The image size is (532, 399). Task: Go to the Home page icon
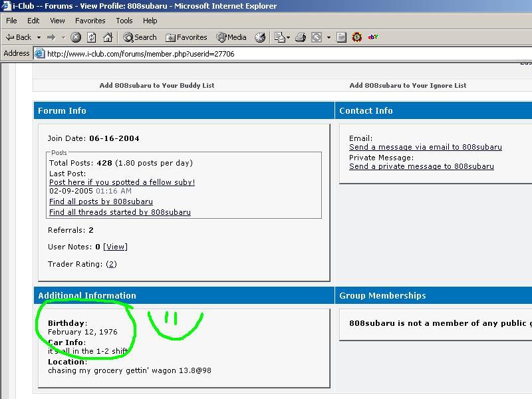tap(108, 37)
